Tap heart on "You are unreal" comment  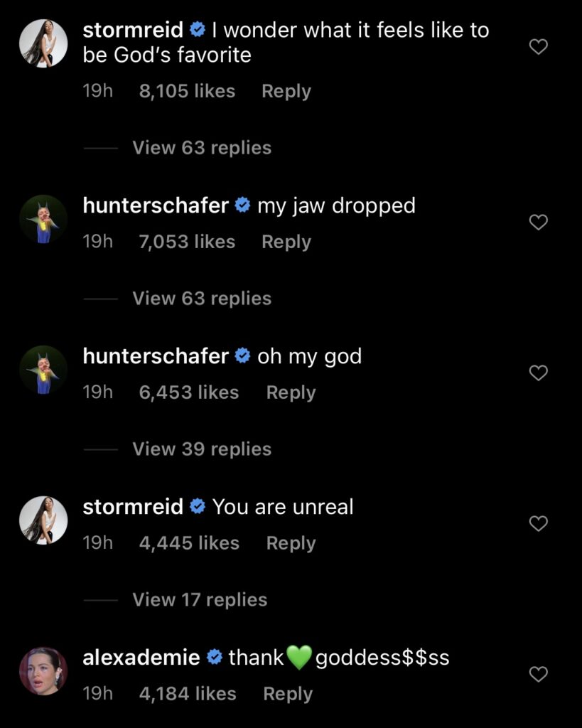click(539, 524)
